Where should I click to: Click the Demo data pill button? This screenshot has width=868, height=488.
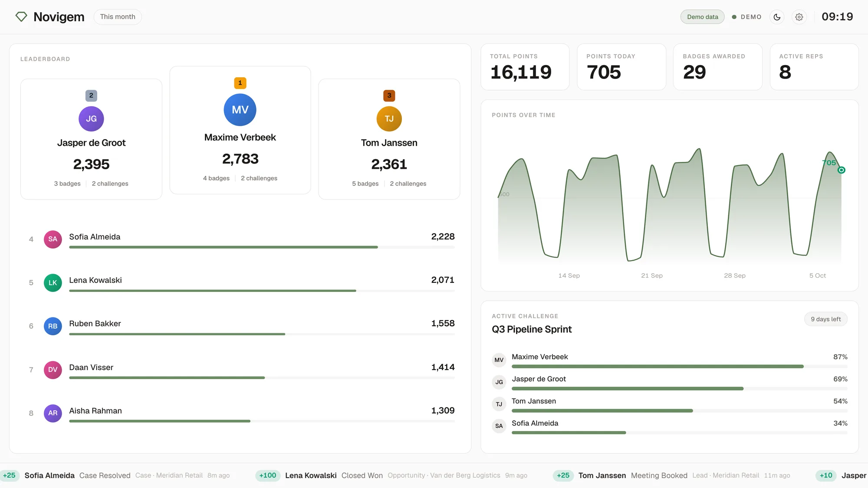click(702, 17)
